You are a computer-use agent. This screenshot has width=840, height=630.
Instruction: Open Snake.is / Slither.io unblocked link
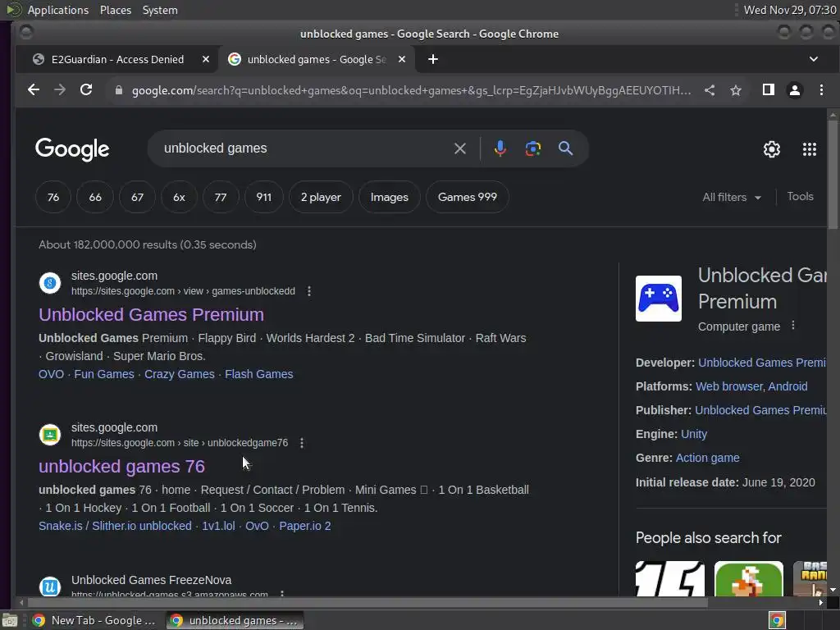click(115, 526)
